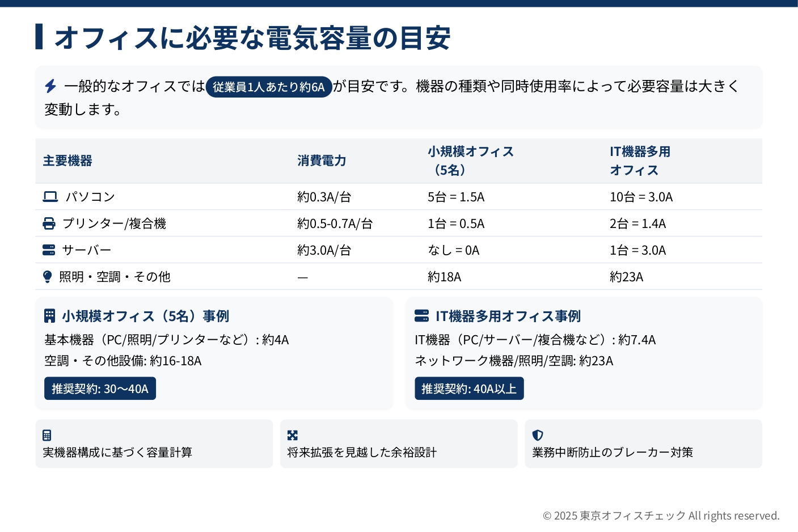Click the 主要機器 column header
Image resolution: width=798 pixels, height=532 pixels.
[67, 161]
